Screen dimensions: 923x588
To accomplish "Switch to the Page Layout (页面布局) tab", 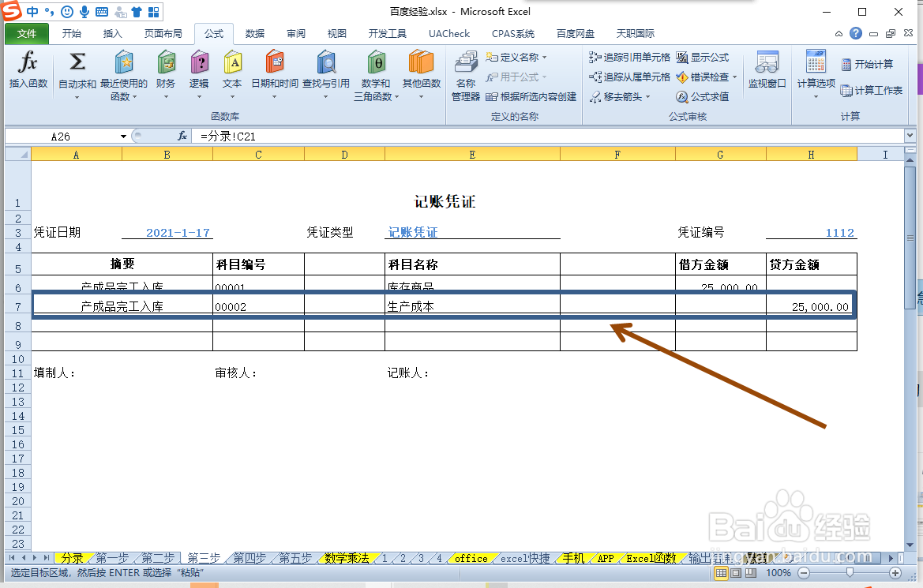I will point(163,34).
